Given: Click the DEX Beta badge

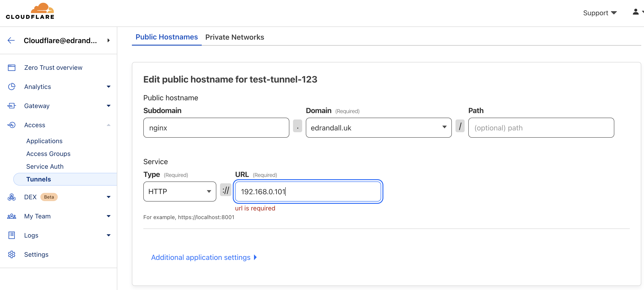Looking at the screenshot, I should [49, 197].
